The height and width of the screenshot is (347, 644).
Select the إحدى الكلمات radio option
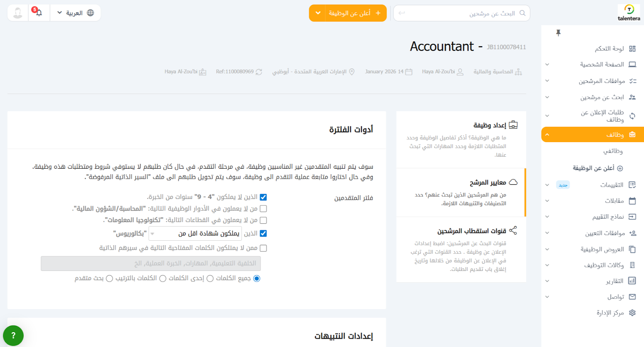[210, 279]
